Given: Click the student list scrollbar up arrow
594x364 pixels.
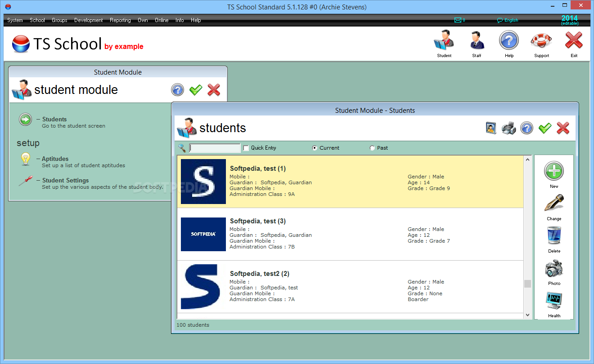Looking at the screenshot, I should click(527, 160).
